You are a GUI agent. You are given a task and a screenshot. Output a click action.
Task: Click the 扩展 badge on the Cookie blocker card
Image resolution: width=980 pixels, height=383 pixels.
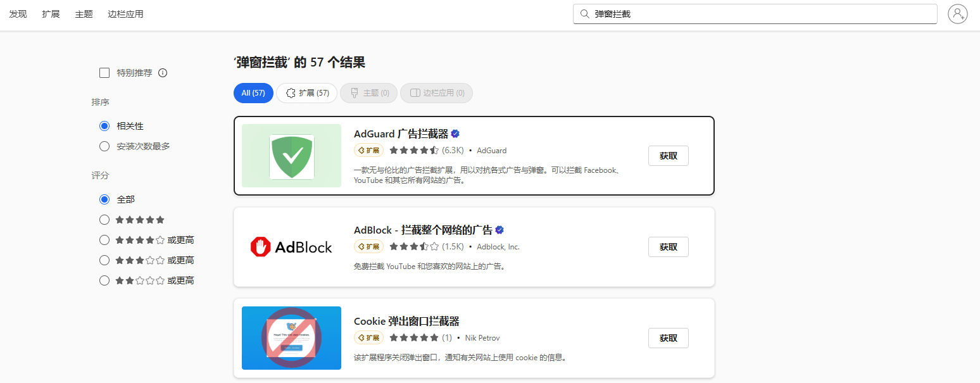(368, 337)
